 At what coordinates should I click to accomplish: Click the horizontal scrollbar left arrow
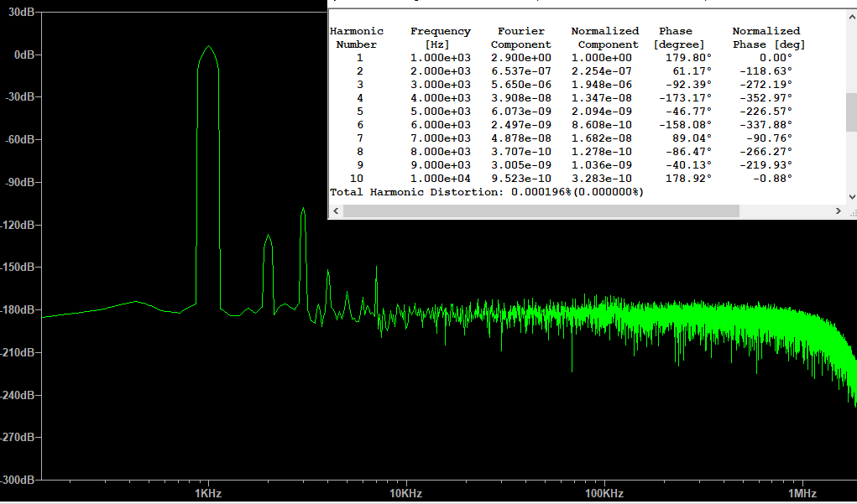(x=336, y=210)
